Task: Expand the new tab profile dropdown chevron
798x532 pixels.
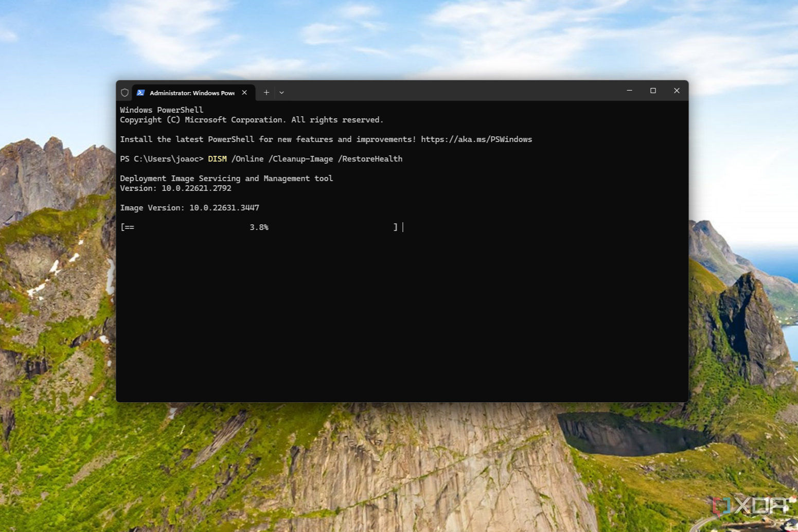Action: click(281, 93)
